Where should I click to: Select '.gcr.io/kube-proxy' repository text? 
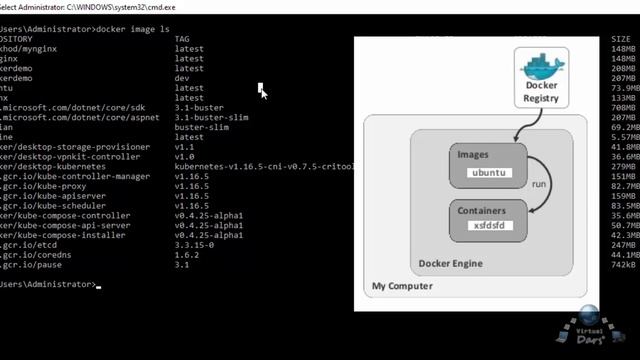pos(43,186)
